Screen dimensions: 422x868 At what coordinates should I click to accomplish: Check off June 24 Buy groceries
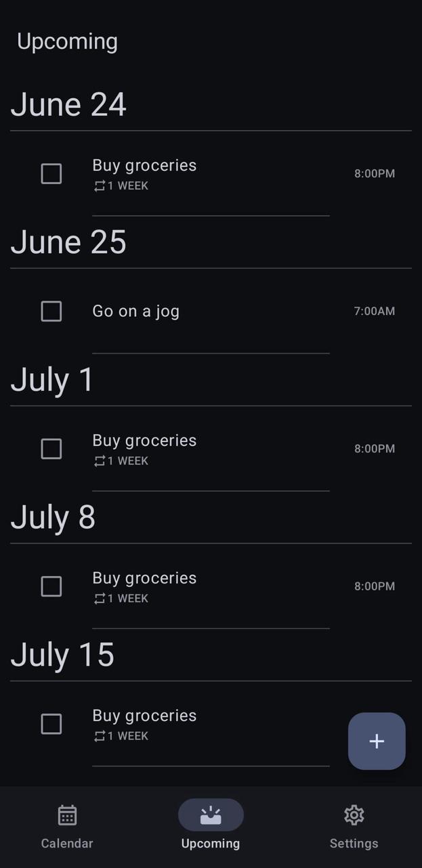51,174
